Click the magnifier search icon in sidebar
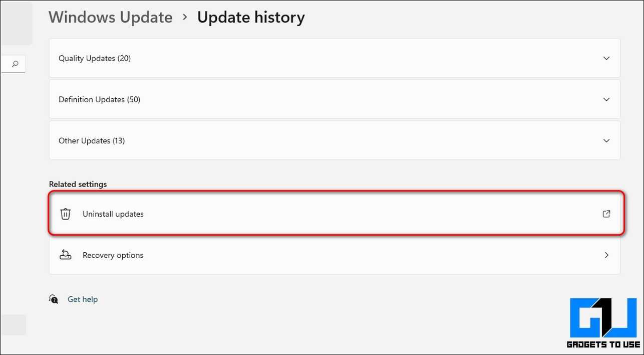Screen dimensions: 644x355 tap(16, 64)
